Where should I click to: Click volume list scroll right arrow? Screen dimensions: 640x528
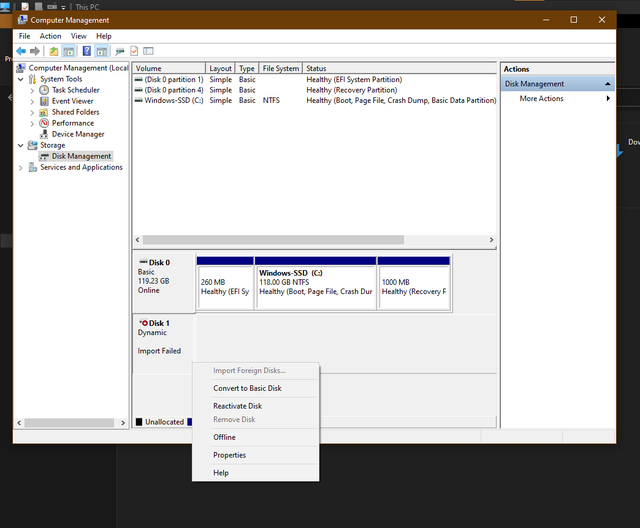click(x=491, y=240)
